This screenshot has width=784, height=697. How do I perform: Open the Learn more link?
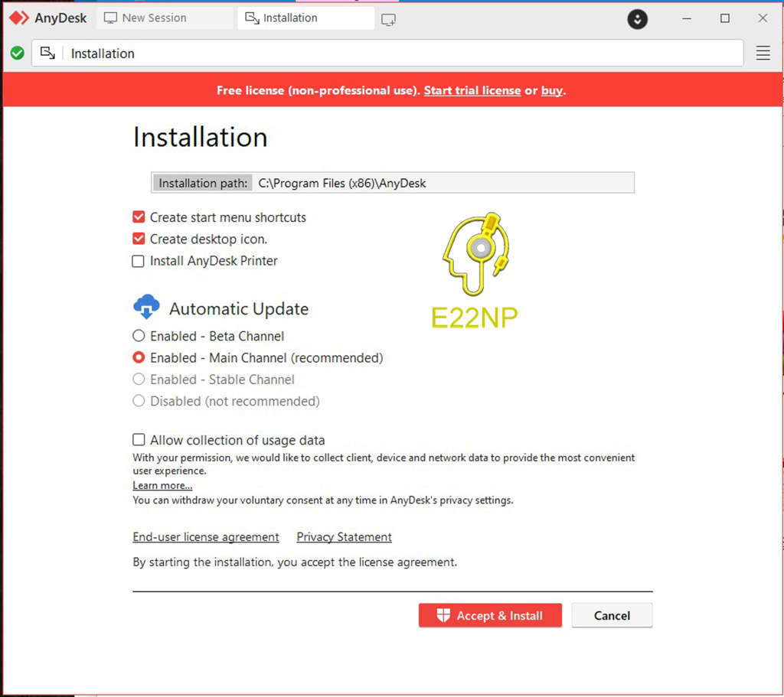coord(162,485)
